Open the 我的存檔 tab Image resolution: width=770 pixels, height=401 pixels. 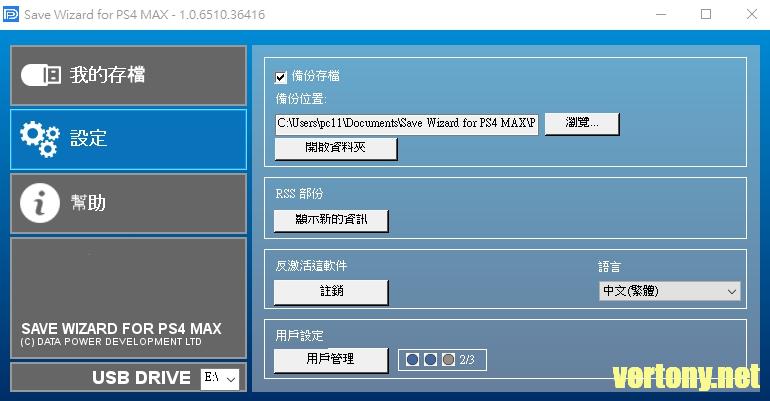(128, 75)
